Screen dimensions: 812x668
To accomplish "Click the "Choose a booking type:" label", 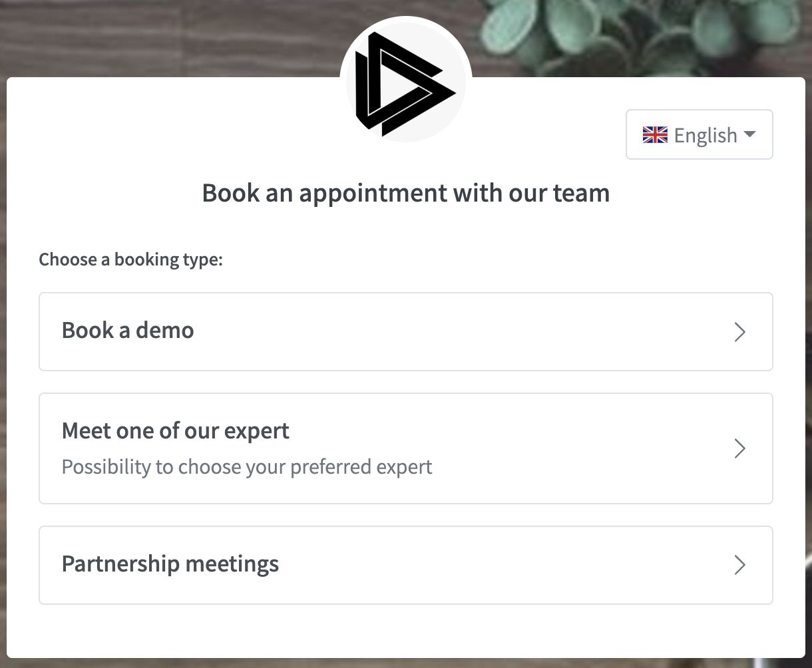I will [130, 259].
